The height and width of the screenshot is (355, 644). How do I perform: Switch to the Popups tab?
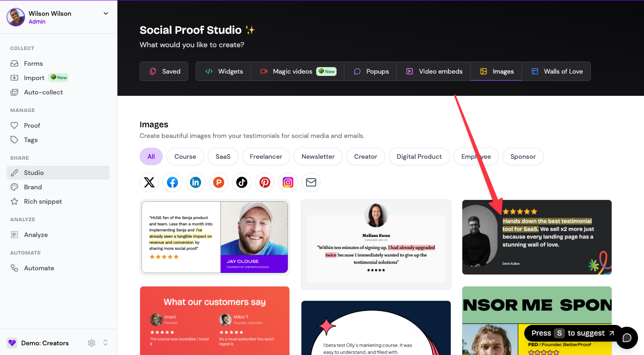(371, 71)
